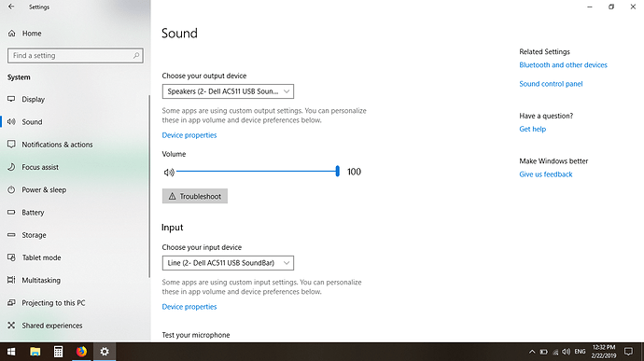Viewport: 644px width, 361px height.
Task: Launch Calculator from the taskbar
Action: pyautogui.click(x=58, y=352)
